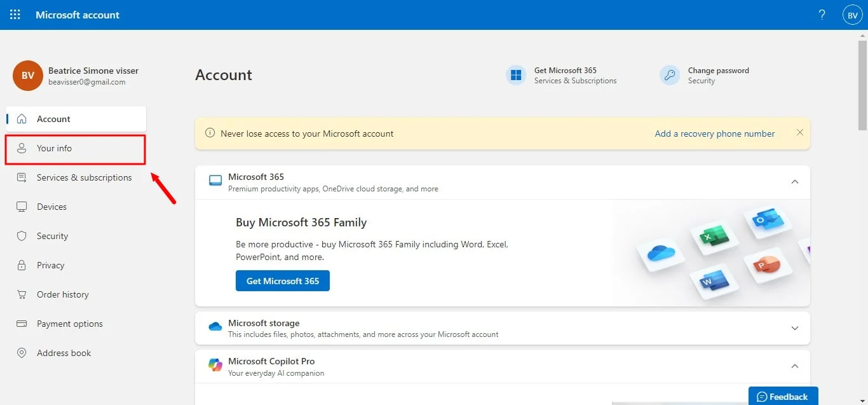
Task: Collapse the Microsoft 365 section
Action: point(794,182)
